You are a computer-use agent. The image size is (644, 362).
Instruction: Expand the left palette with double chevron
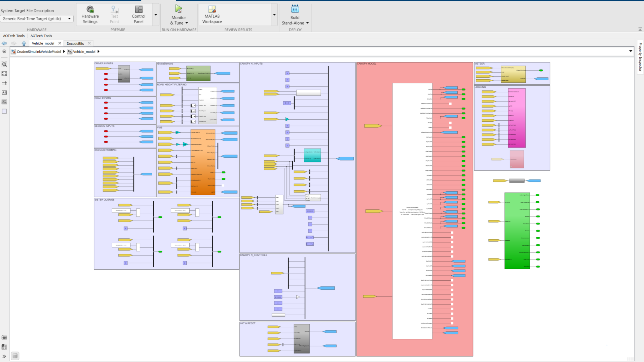click(x=4, y=356)
